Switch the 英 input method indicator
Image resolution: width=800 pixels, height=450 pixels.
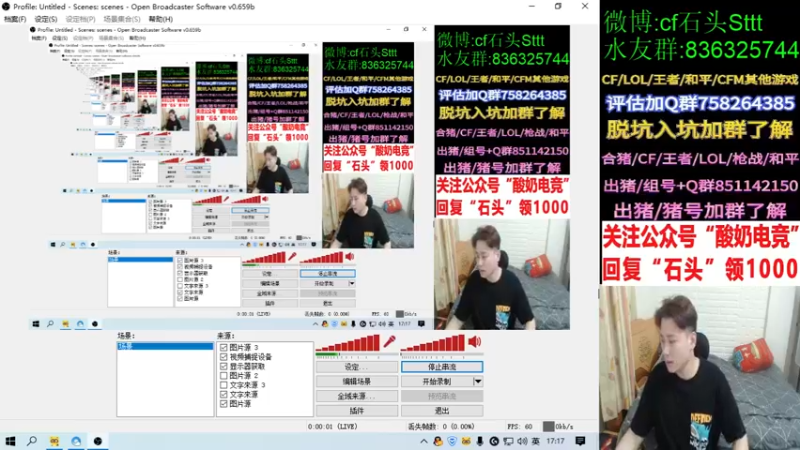[x=535, y=441]
